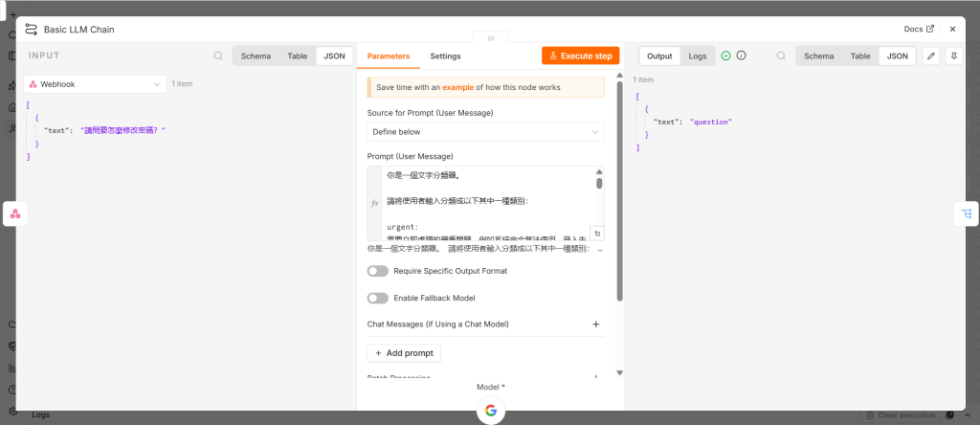Viewport: 980px width, 425px height.
Task: Open the Webhook input node dropdown
Action: [95, 83]
